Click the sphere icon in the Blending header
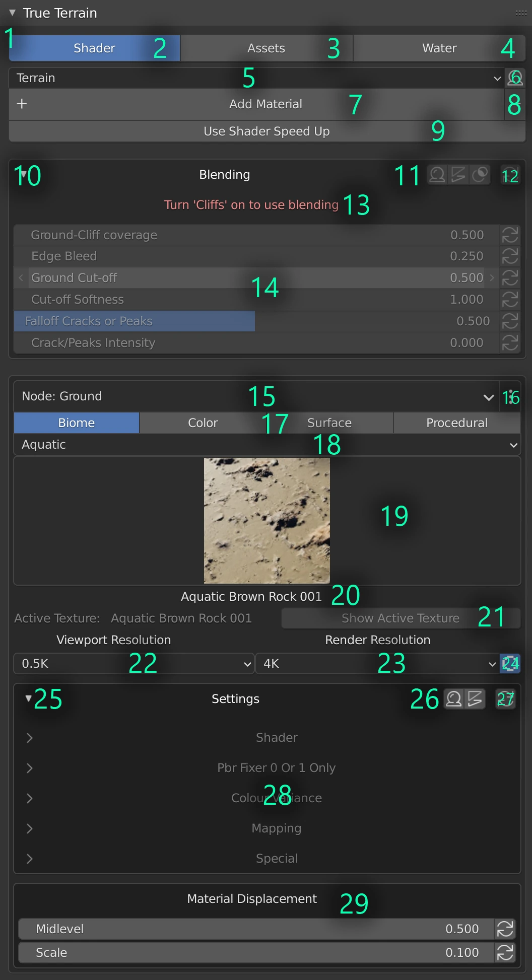 [437, 175]
